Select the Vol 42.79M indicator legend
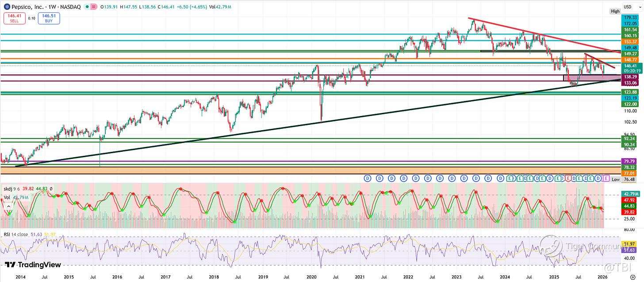 coord(16,197)
